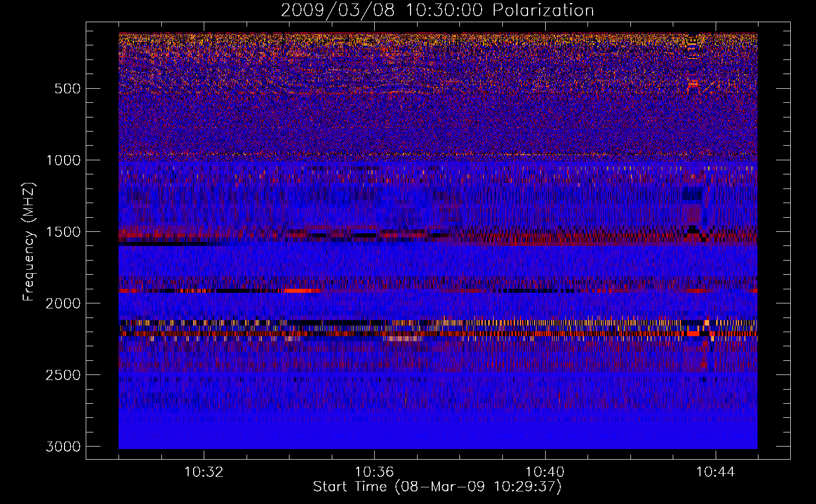Click the 1500 frequency tick label

coord(63,232)
